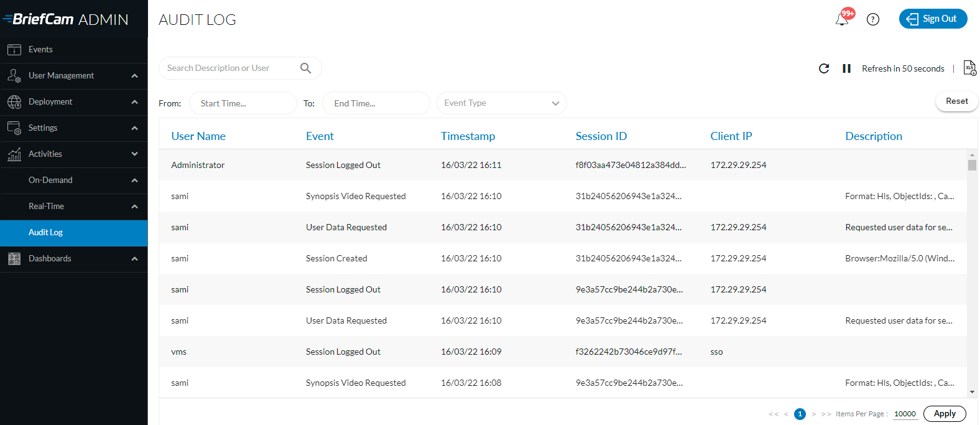
Task: Click the search magnifier icon
Action: click(x=305, y=68)
